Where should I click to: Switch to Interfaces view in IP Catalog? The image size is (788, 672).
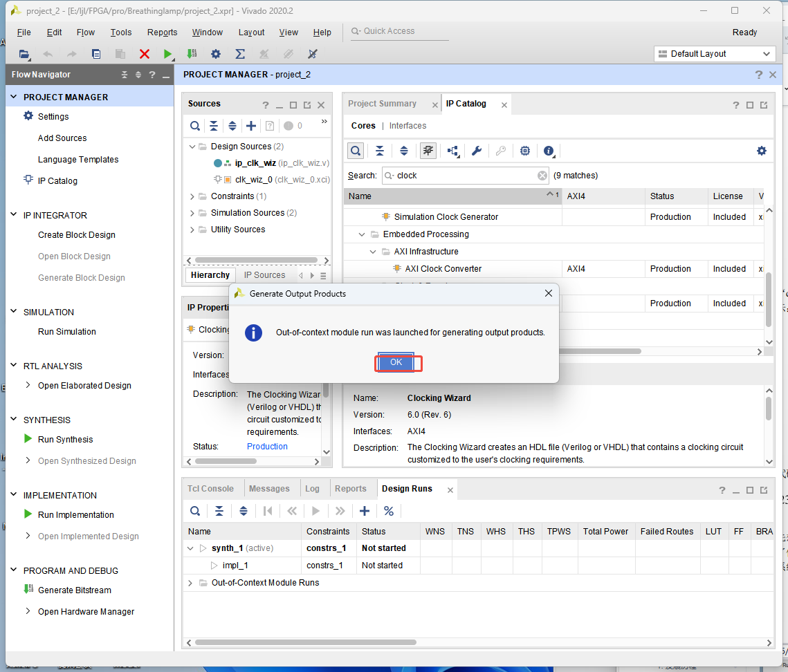[x=407, y=126]
